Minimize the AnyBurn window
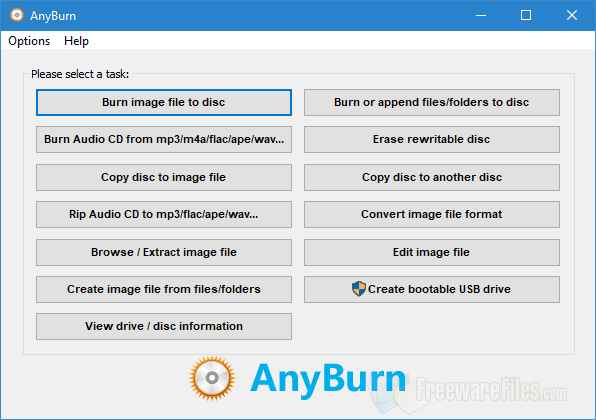Viewport: 596px width, 420px height. pyautogui.click(x=481, y=15)
